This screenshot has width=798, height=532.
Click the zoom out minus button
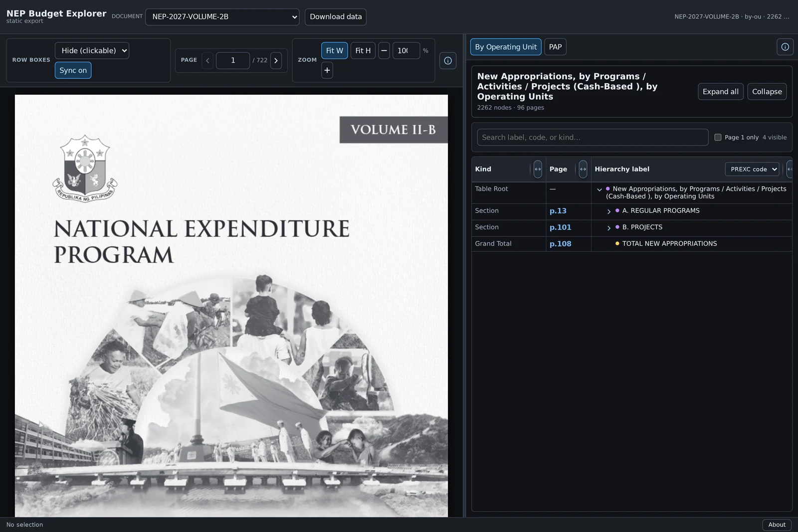384,50
